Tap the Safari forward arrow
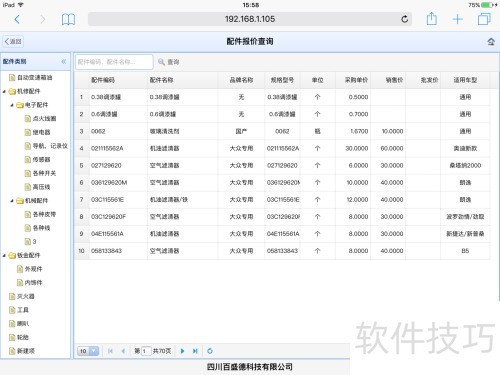The height and width of the screenshot is (375, 500). [42, 19]
